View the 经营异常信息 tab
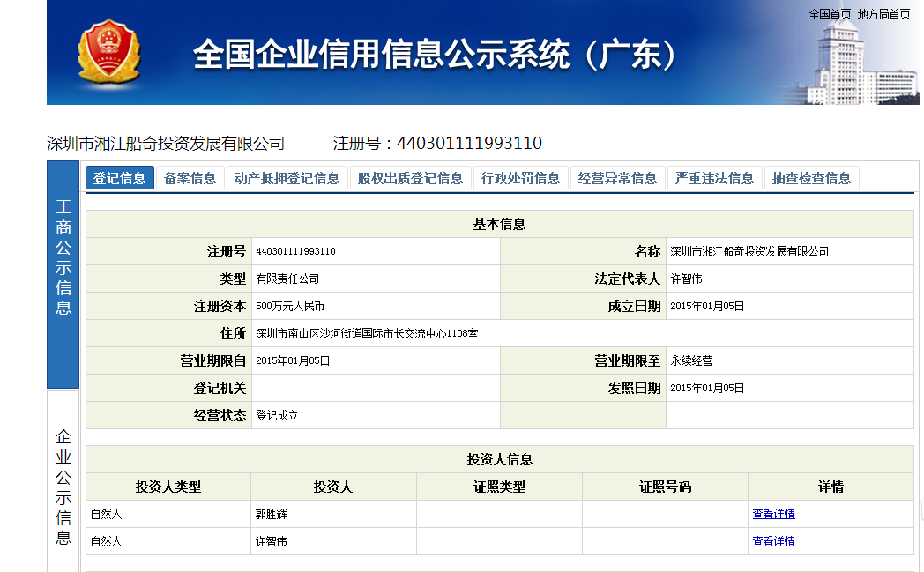The height and width of the screenshot is (572, 924). pos(617,178)
